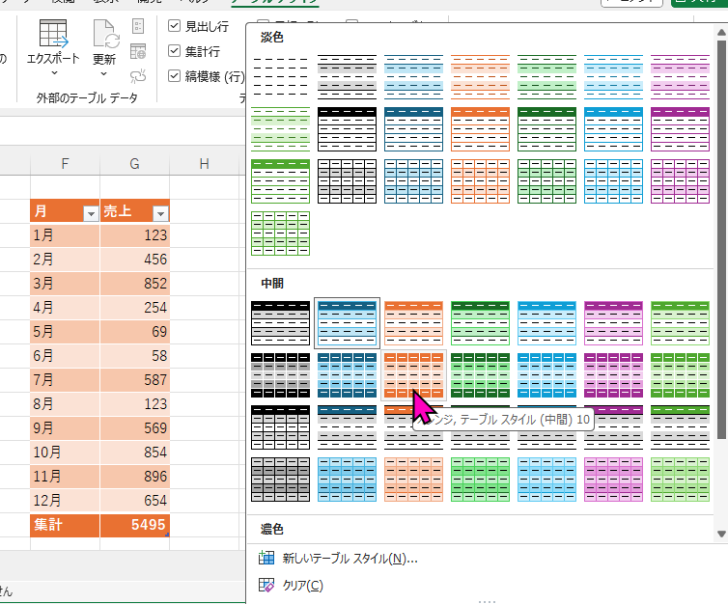The image size is (728, 604).
Task: Open the filter dropdown on 月 header
Action: 89,213
